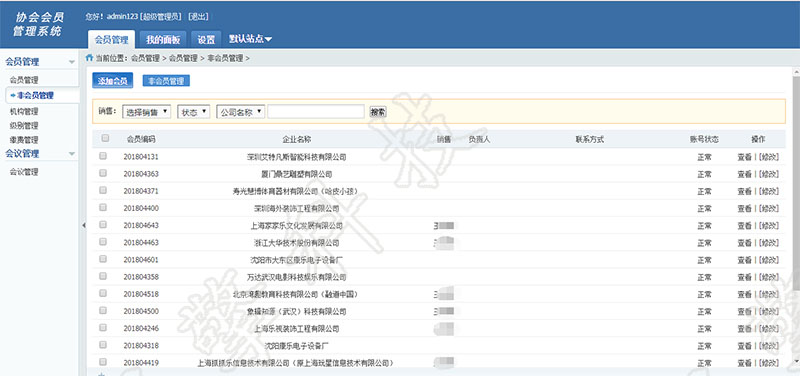Open the 状态 filter dropdown
Image resolution: width=800 pixels, height=376 pixels.
pos(193,112)
